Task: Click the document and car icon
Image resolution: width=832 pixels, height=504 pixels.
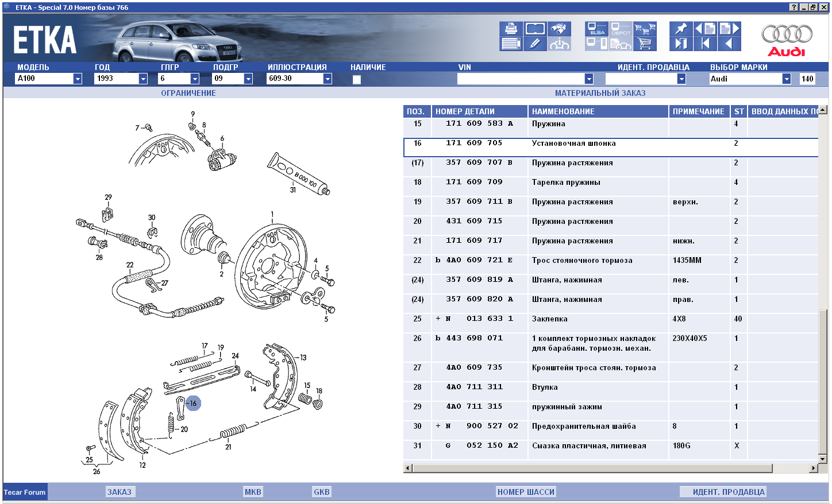Action: click(621, 44)
